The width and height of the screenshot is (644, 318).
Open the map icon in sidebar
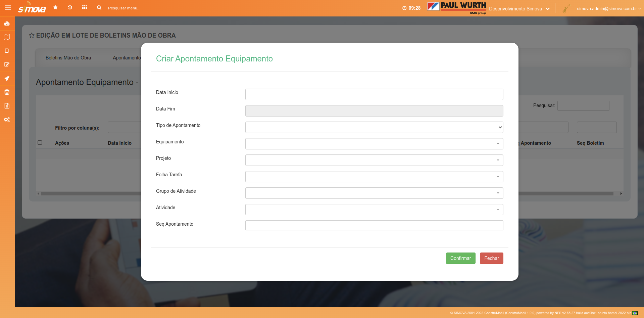[x=7, y=37]
